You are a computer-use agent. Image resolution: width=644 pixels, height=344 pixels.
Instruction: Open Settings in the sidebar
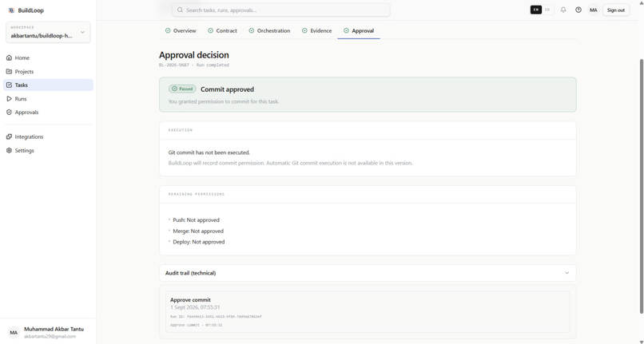click(48, 150)
